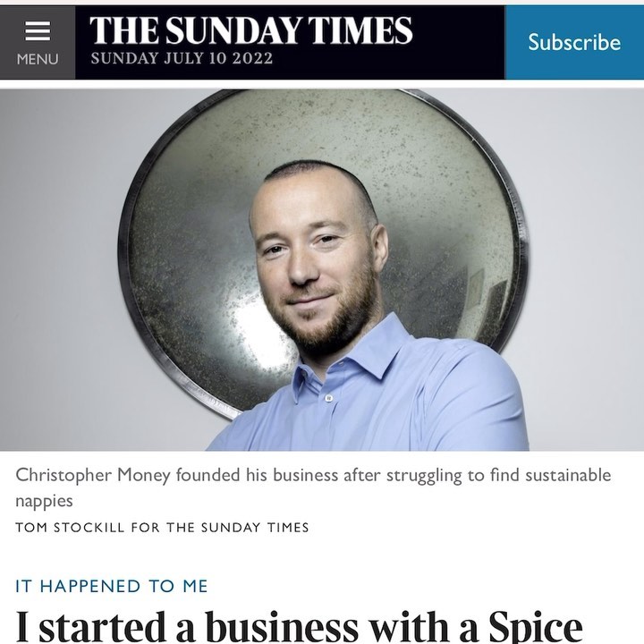Viewport: 644px width, 644px height.
Task: Click the MENU label under the hamburger
Action: [x=37, y=60]
